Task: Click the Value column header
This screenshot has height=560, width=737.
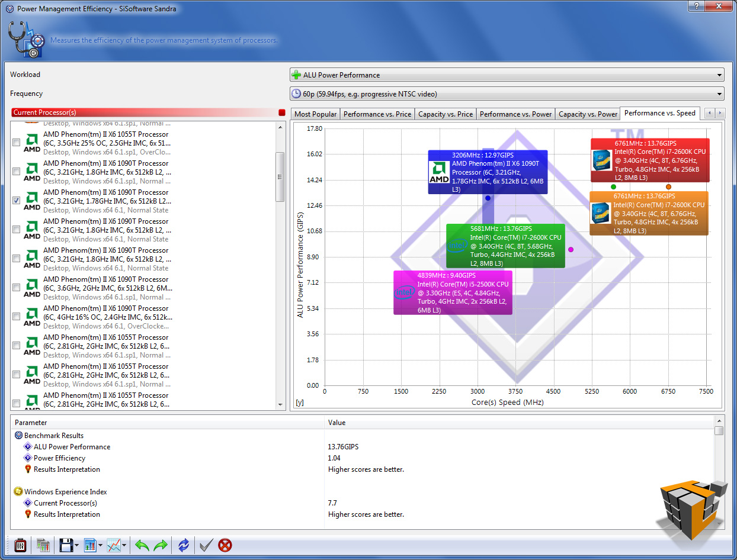Action: [519, 423]
